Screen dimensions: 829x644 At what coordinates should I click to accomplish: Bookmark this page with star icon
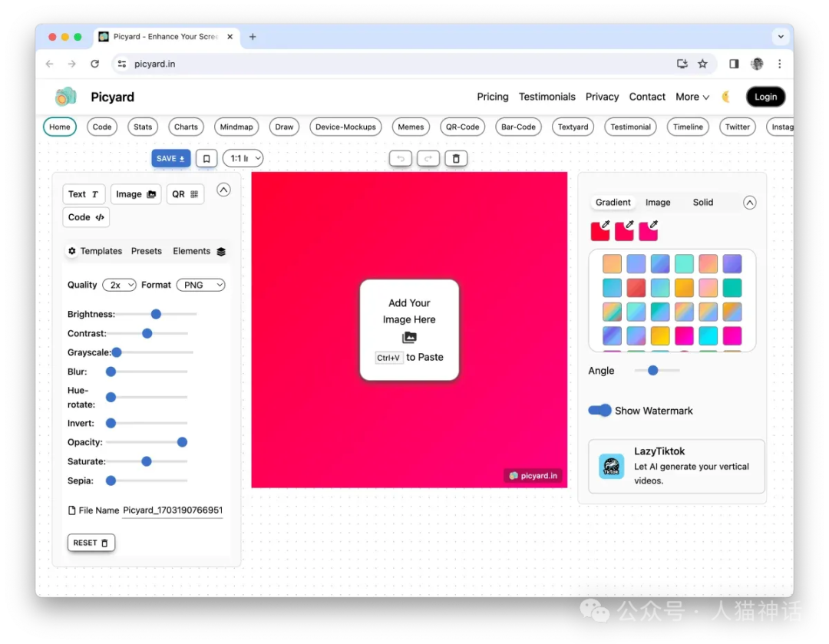(x=702, y=64)
